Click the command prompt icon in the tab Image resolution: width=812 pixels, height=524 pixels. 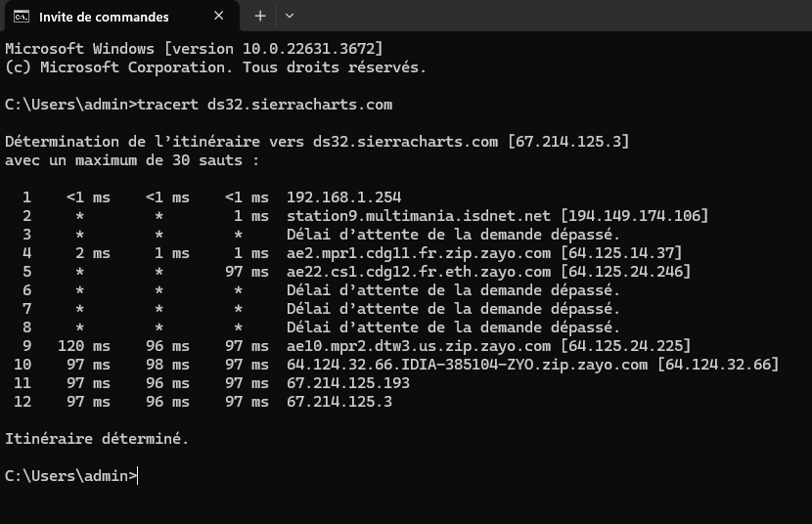point(21,17)
